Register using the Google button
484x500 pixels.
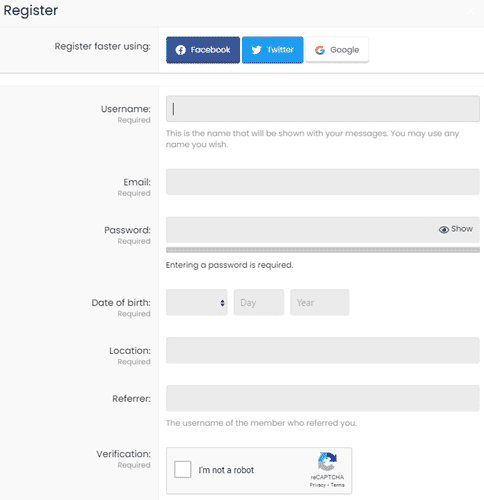point(337,50)
